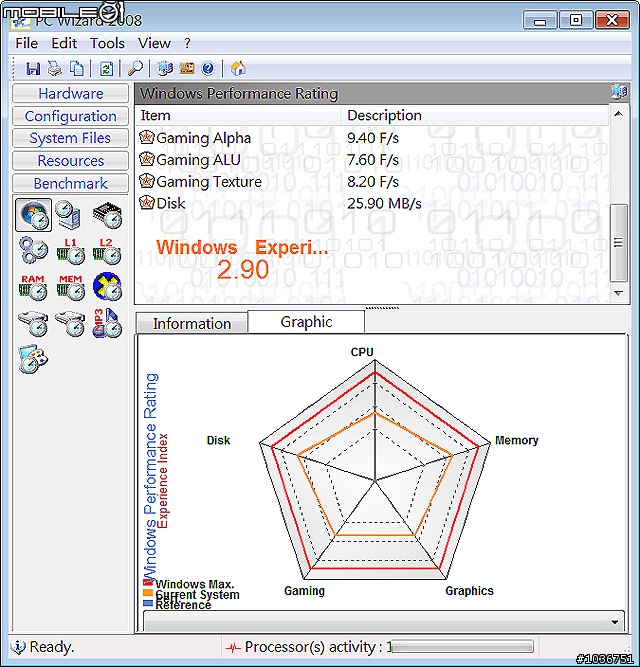Click the vertical scrollbar thumb in the list
This screenshot has width=640, height=667.
click(x=619, y=243)
